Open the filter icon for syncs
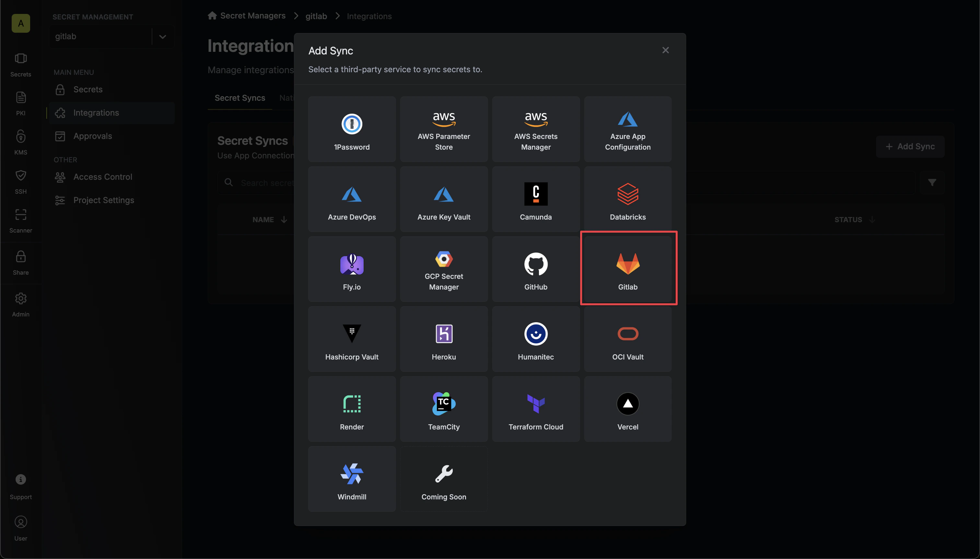Image resolution: width=980 pixels, height=559 pixels. click(x=932, y=182)
